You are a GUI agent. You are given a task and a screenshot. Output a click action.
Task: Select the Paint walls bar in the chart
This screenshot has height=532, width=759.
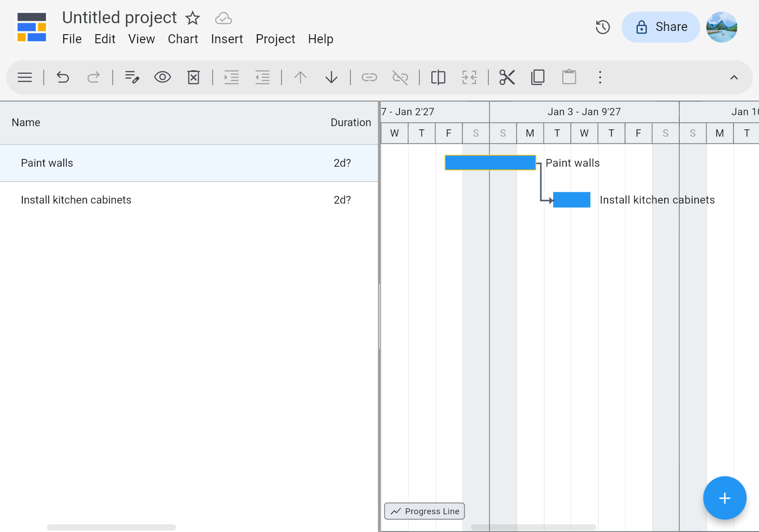(490, 162)
